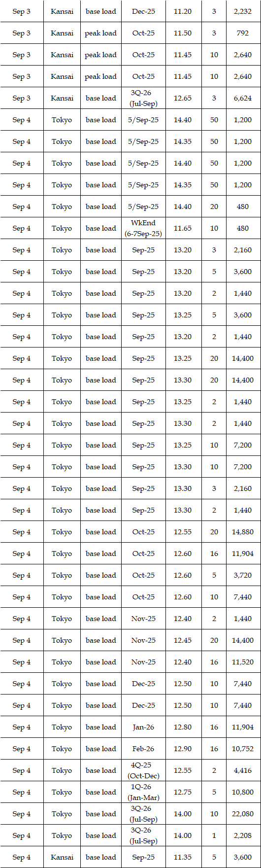Screen dimensions: 261x868
Task: Select the Feb-26 period cell
Action: (143, 749)
